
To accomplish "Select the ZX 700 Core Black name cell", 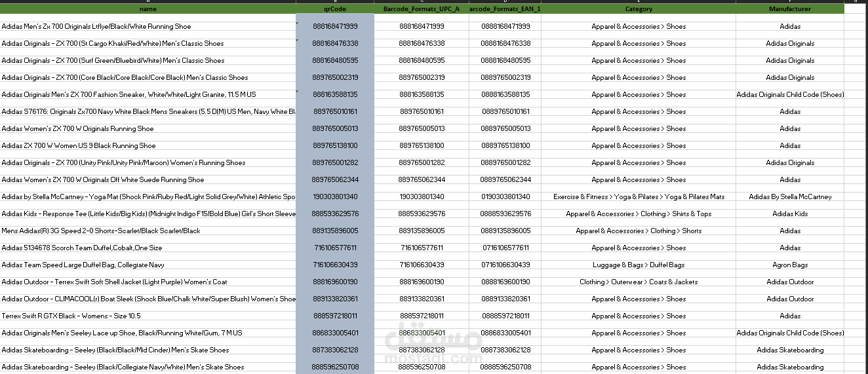I will tap(148, 77).
